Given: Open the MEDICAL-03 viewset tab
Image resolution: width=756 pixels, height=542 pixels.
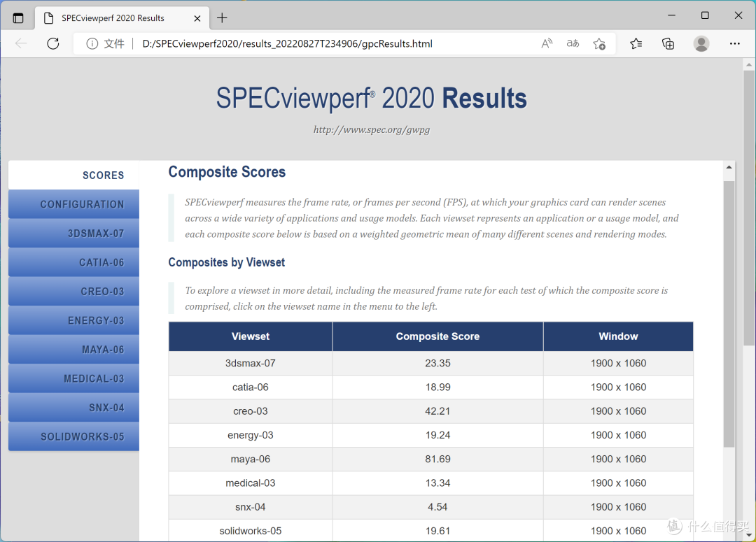Looking at the screenshot, I should coord(73,378).
